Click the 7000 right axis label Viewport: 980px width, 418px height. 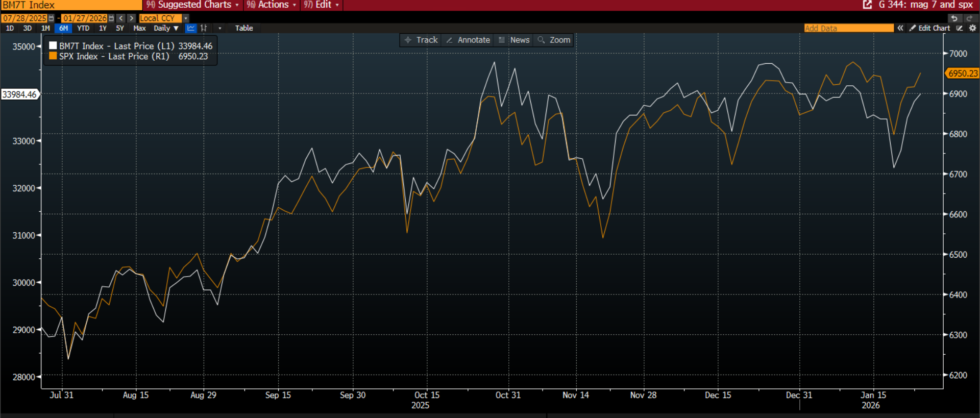click(958, 54)
